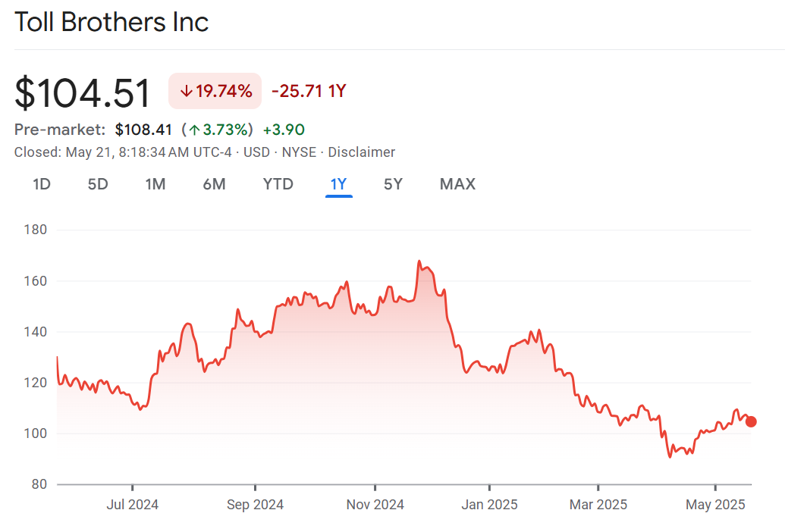
Task: Click the active 1Y tab
Action: [x=338, y=184]
